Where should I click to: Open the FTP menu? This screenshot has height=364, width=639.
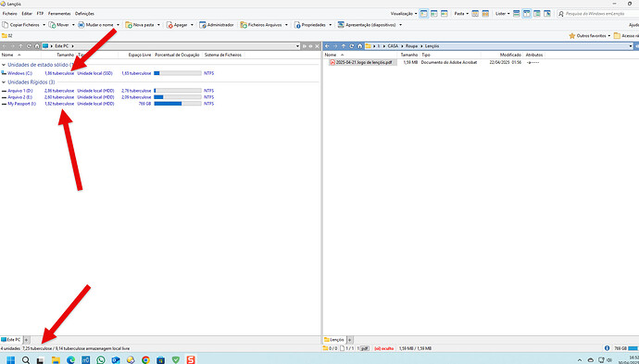pos(40,14)
